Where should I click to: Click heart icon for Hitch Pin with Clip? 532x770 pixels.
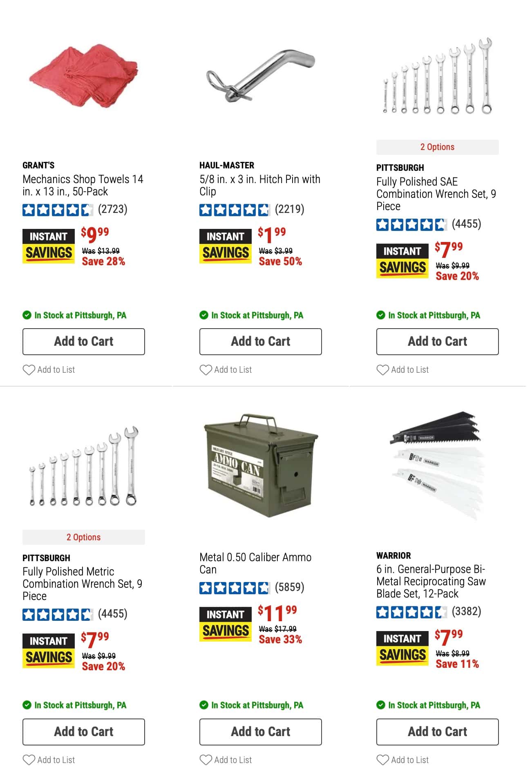(x=206, y=370)
